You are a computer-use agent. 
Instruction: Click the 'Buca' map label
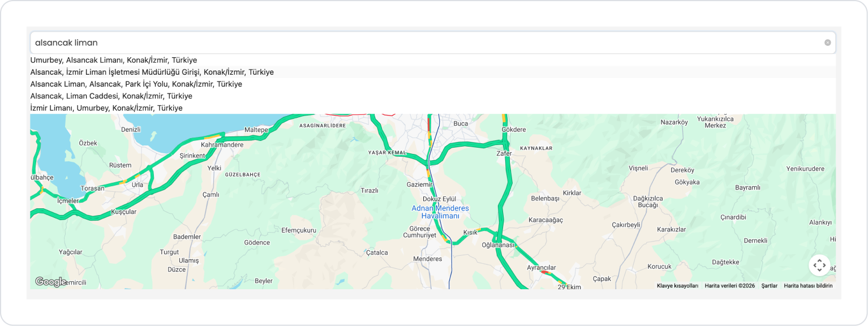(461, 123)
